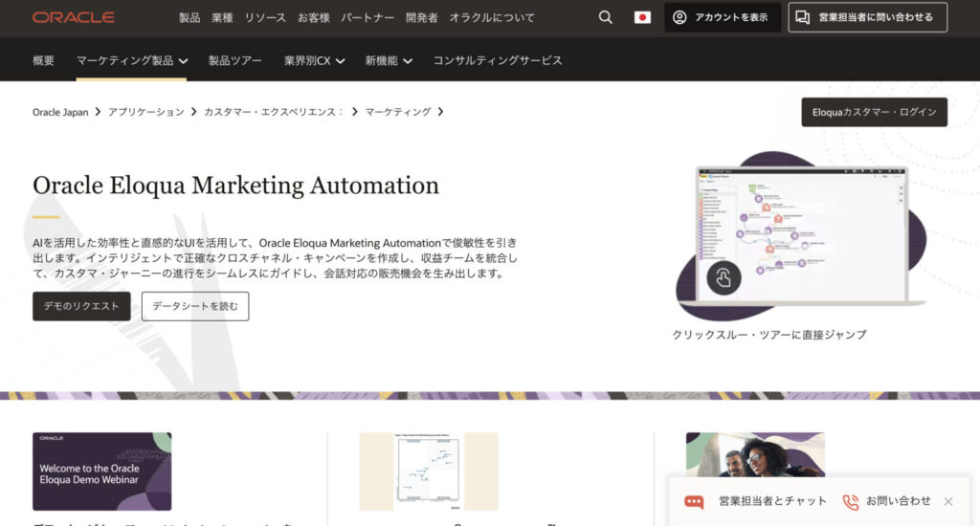This screenshot has height=526, width=980.
Task: Click クリックスルー・ツアーに直接ジャンプ link
Action: pos(769,335)
